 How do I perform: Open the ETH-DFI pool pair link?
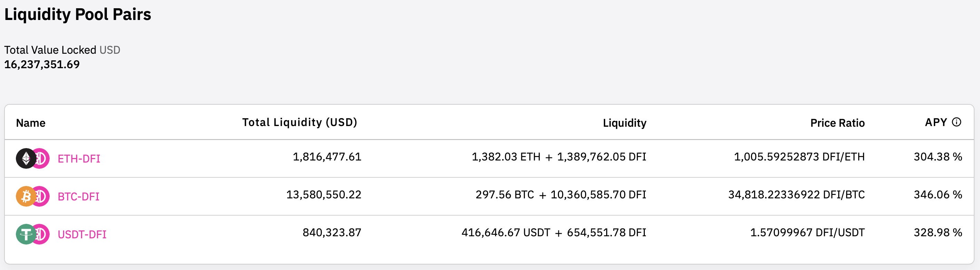[x=79, y=159]
